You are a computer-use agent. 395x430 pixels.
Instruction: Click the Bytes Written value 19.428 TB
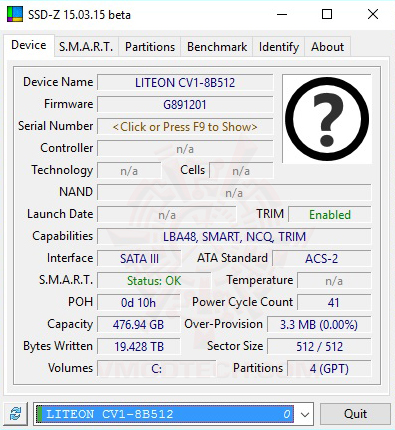point(138,347)
